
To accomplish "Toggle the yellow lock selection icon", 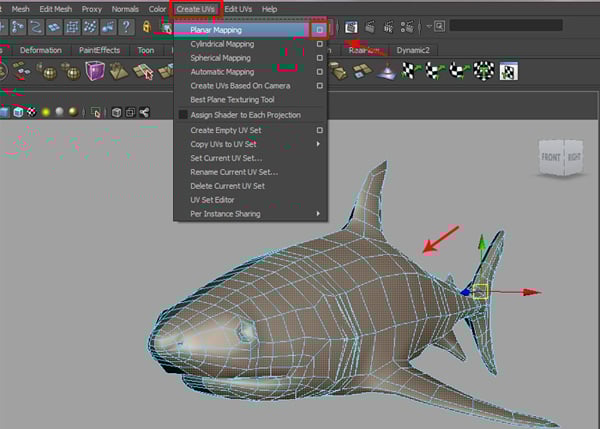I will [147, 27].
